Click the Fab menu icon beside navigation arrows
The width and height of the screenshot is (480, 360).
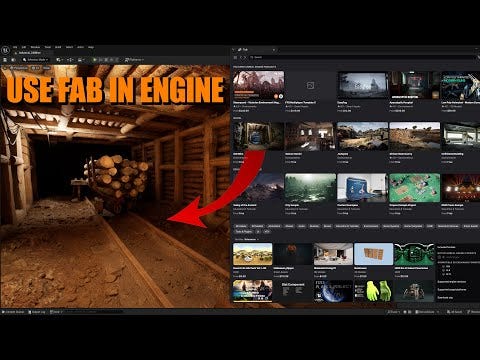pos(235,57)
